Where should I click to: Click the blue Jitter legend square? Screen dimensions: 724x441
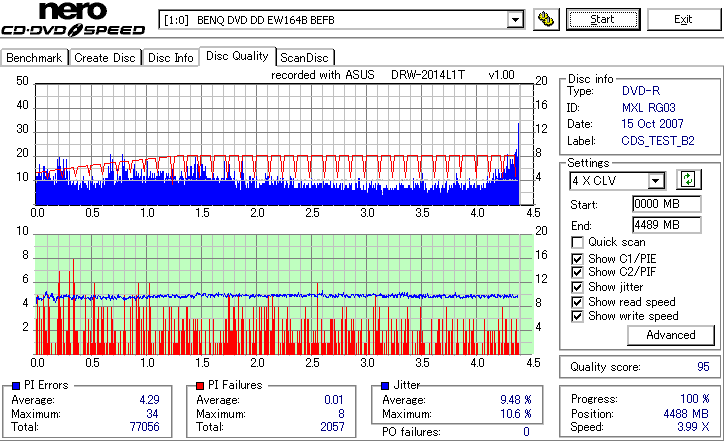386,386
